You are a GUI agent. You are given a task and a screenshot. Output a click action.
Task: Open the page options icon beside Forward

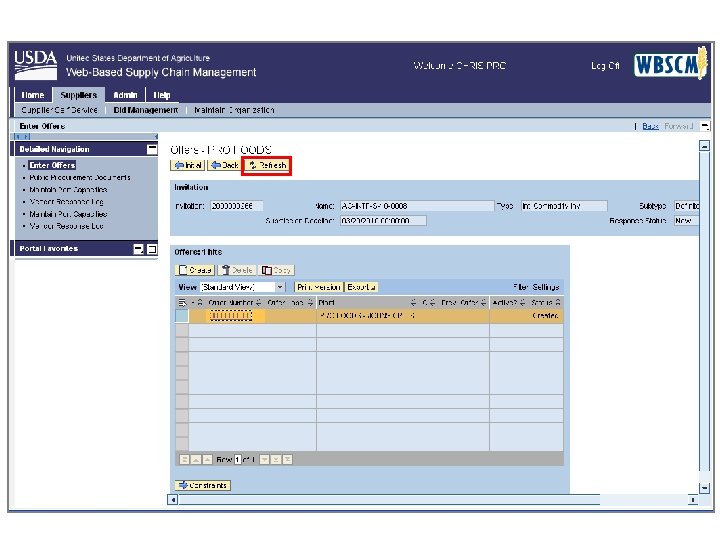coord(705,126)
